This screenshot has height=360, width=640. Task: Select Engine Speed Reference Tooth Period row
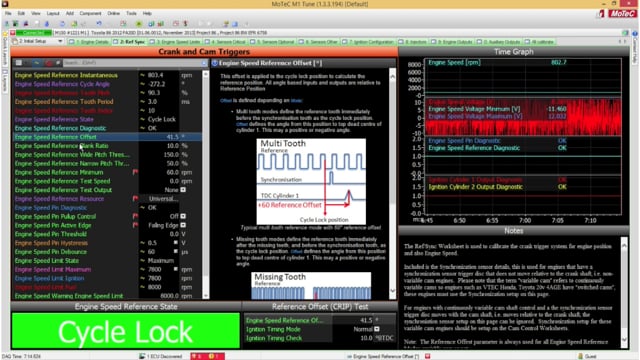point(107,102)
